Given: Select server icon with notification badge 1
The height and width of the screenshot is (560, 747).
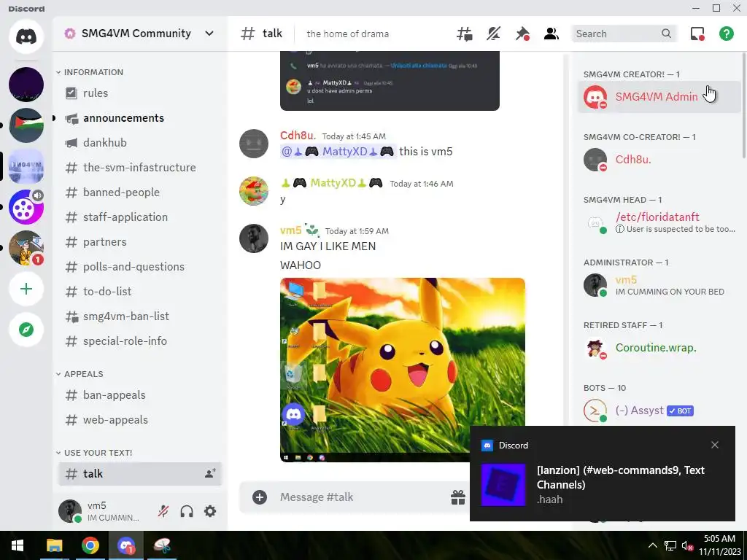Looking at the screenshot, I should [26, 248].
